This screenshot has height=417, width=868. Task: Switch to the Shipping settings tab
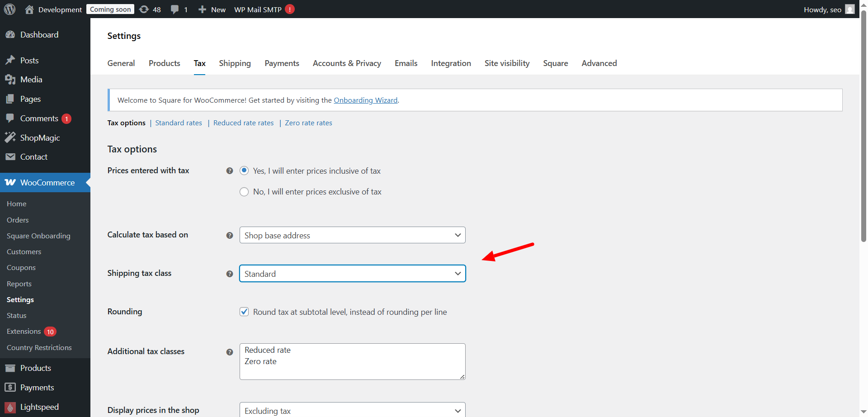pyautogui.click(x=235, y=63)
